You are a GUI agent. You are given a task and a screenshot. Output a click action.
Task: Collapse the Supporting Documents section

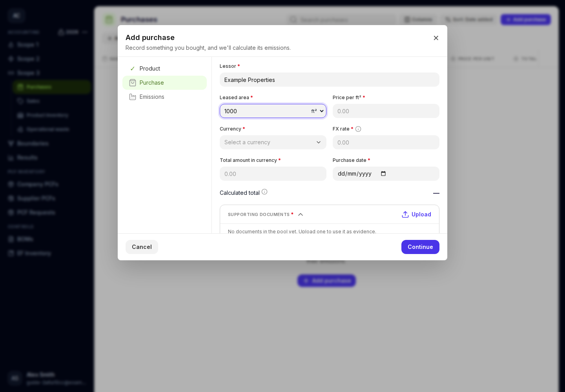(x=301, y=214)
